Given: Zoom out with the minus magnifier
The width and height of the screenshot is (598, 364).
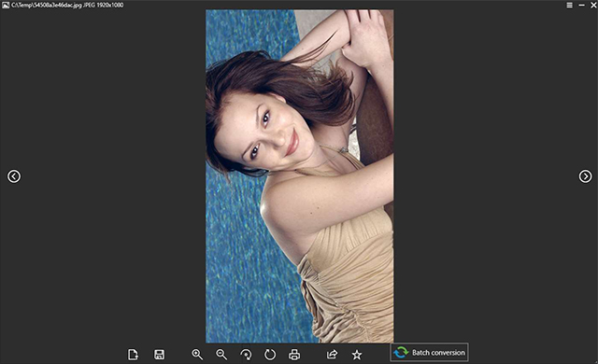Looking at the screenshot, I should click(x=221, y=355).
